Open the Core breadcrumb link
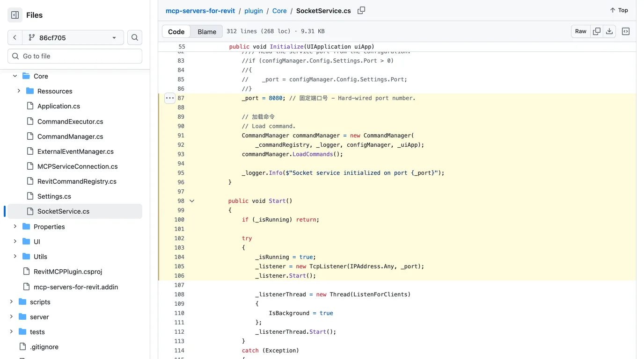The image size is (644, 359). [x=279, y=10]
